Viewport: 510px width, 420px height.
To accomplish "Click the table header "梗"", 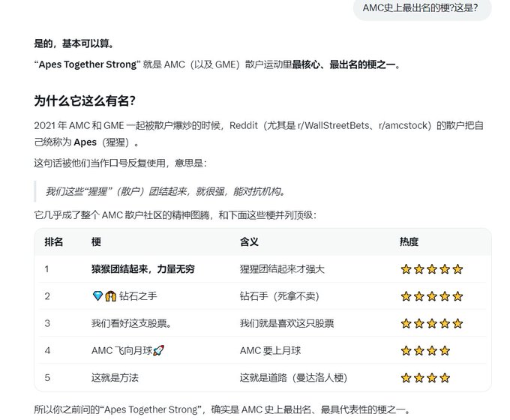I will tap(96, 241).
